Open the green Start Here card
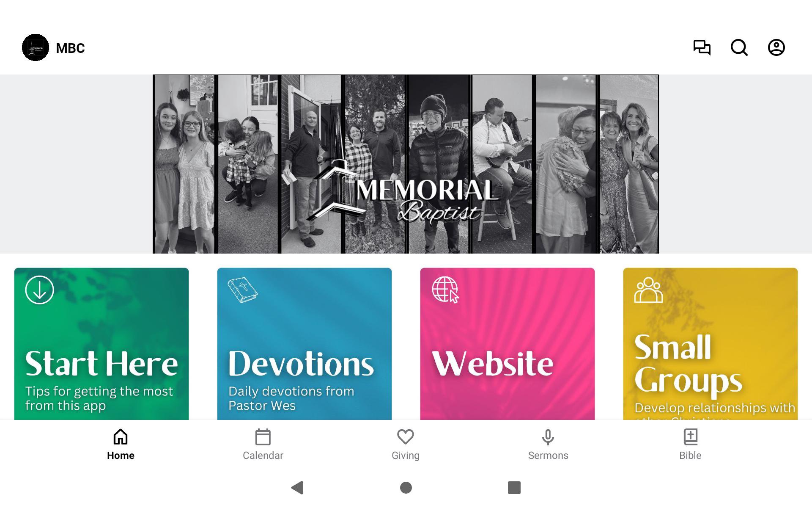This screenshot has height=508, width=812. (101, 344)
